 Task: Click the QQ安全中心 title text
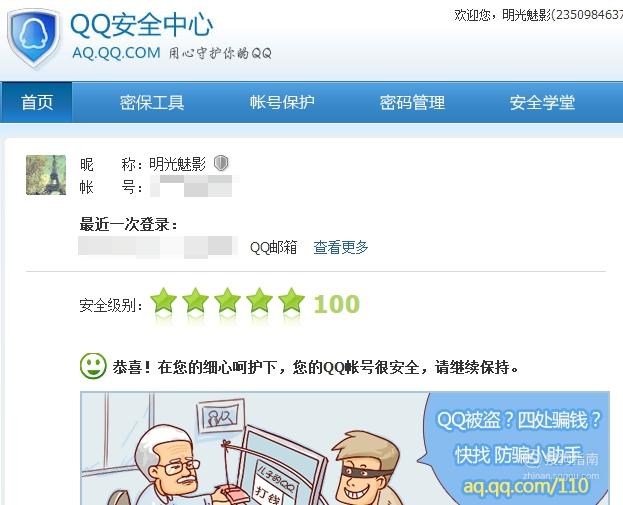141,25
